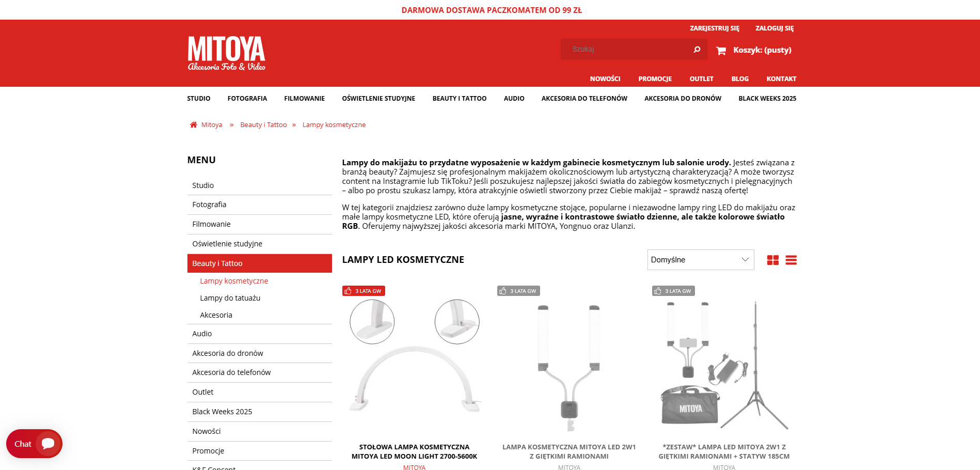Click the search magnifier icon
The width and height of the screenshot is (980, 470).
[697, 49]
